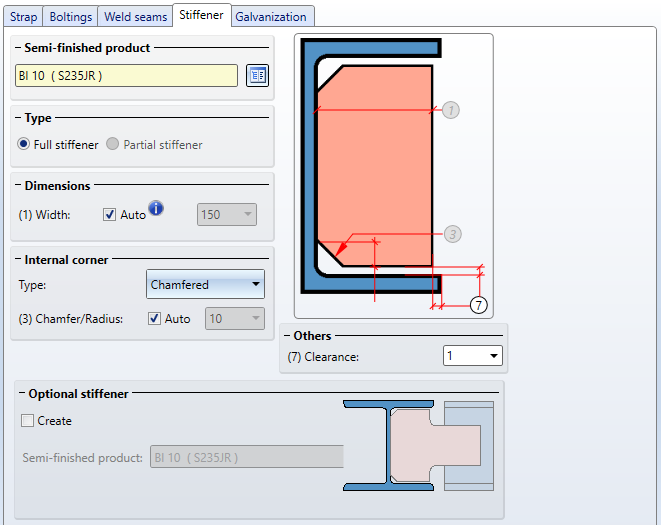The width and height of the screenshot is (661, 525).
Task: Click the Optional stiffener section heading
Action: (78, 393)
